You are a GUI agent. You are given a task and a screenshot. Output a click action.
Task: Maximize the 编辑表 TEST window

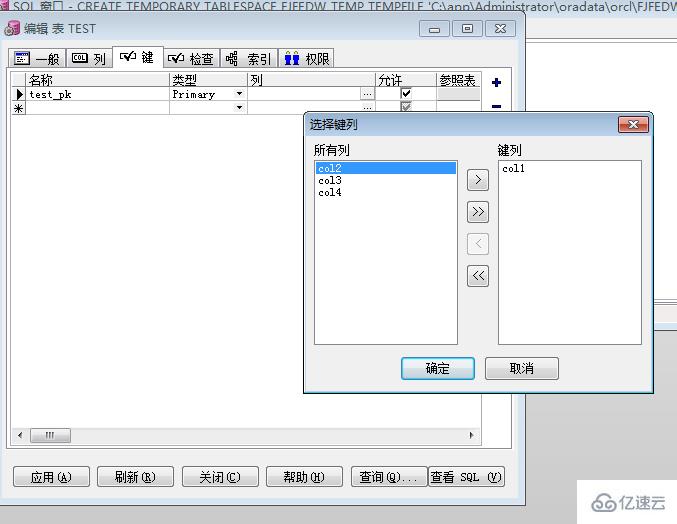[467, 29]
